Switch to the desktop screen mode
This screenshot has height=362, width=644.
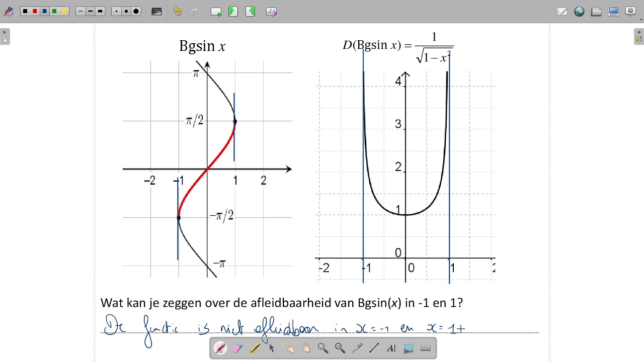613,12
